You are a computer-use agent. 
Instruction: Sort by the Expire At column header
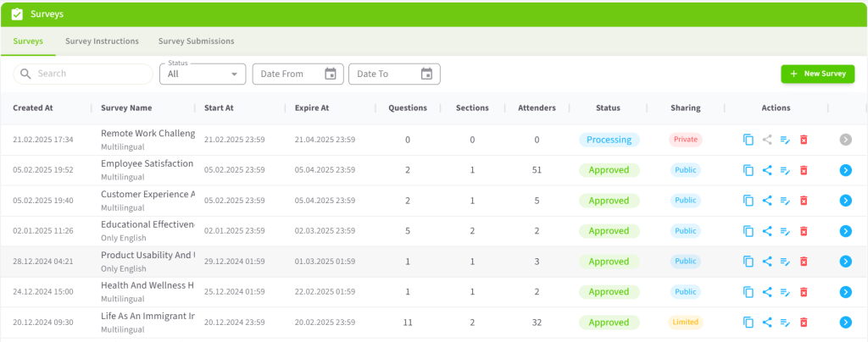pos(312,108)
